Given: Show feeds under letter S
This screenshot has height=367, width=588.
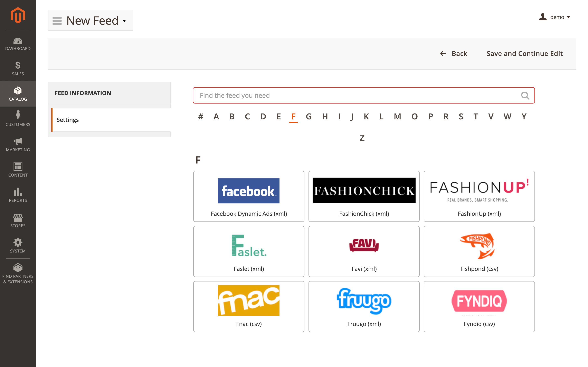Looking at the screenshot, I should click(x=461, y=117).
